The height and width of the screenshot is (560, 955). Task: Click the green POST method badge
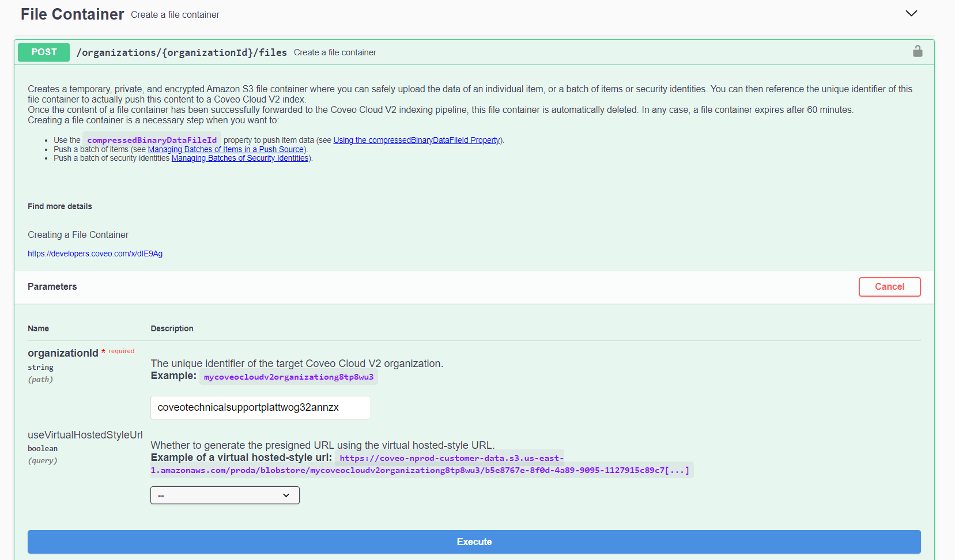(44, 52)
